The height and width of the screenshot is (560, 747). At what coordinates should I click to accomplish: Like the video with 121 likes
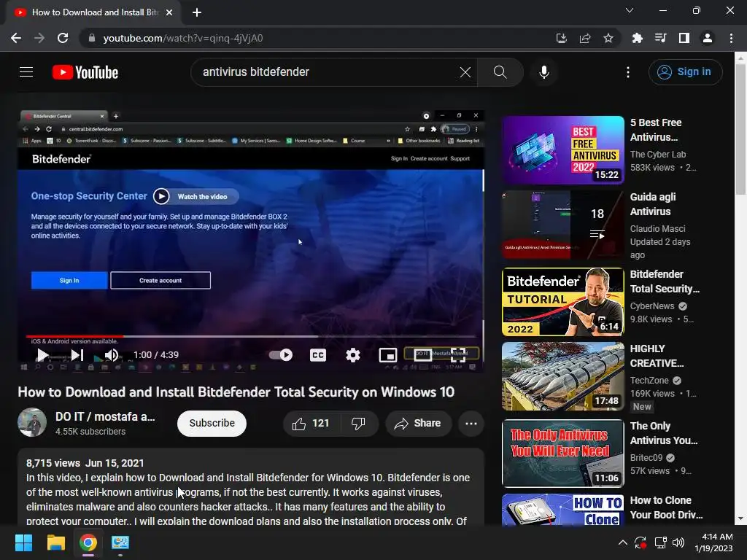click(311, 424)
